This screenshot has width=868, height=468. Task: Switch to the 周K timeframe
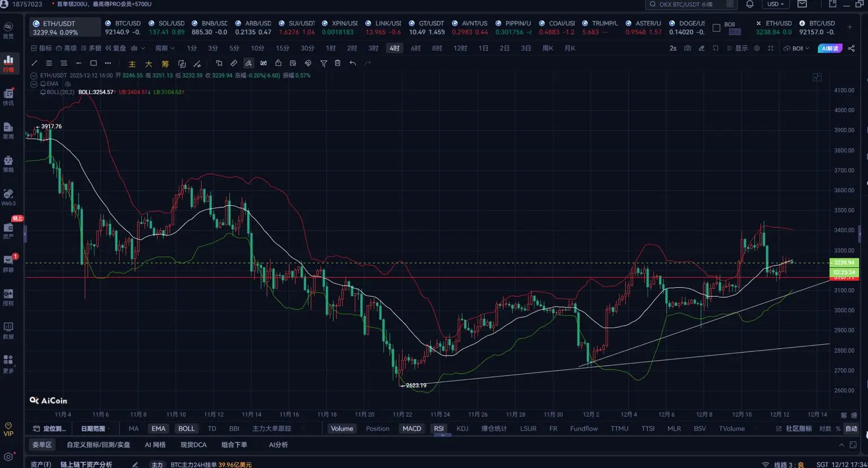coord(547,49)
